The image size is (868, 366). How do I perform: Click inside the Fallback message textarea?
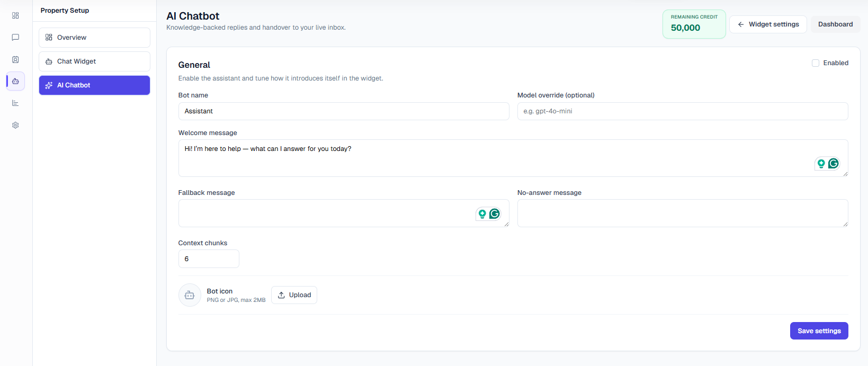point(344,213)
